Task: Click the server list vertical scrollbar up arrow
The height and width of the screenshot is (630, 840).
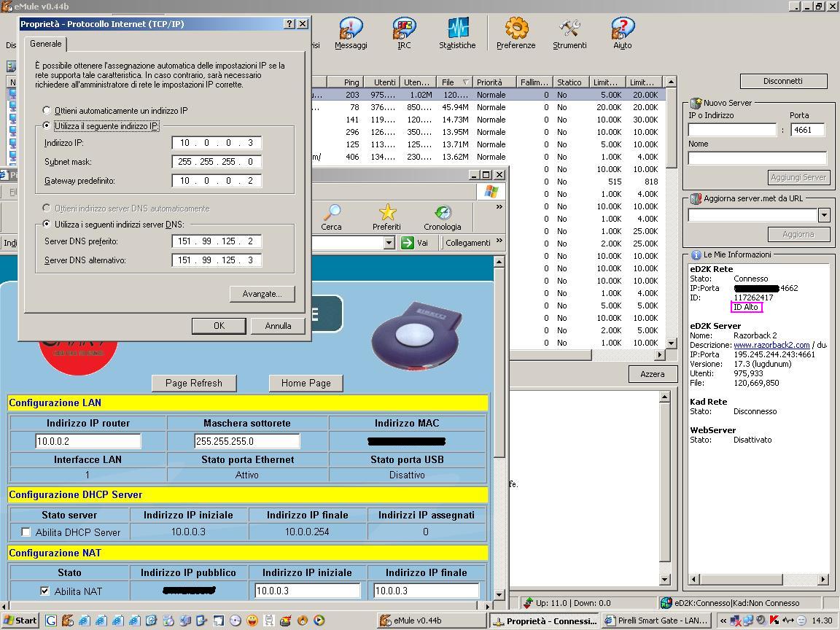Action: coord(671,82)
